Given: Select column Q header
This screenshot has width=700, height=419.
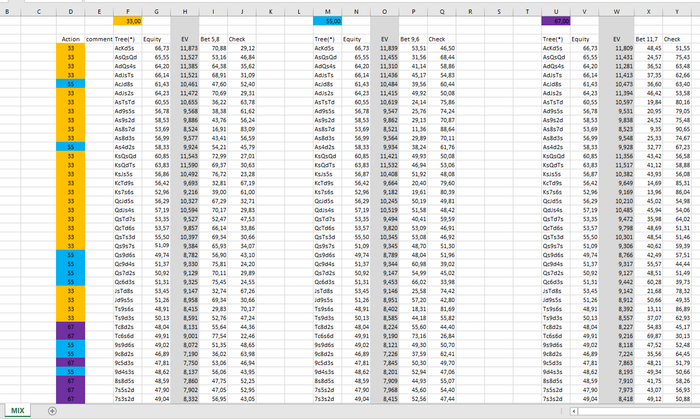Looking at the screenshot, I should pyautogui.click(x=442, y=12).
